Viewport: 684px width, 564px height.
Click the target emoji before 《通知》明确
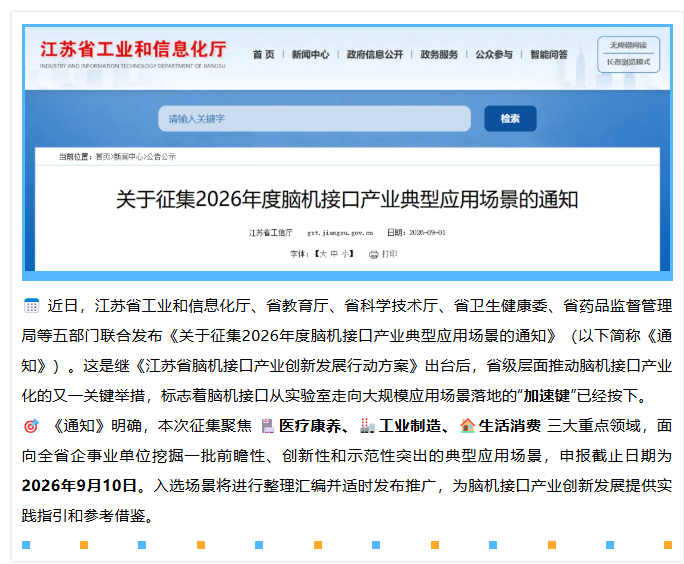31,426
